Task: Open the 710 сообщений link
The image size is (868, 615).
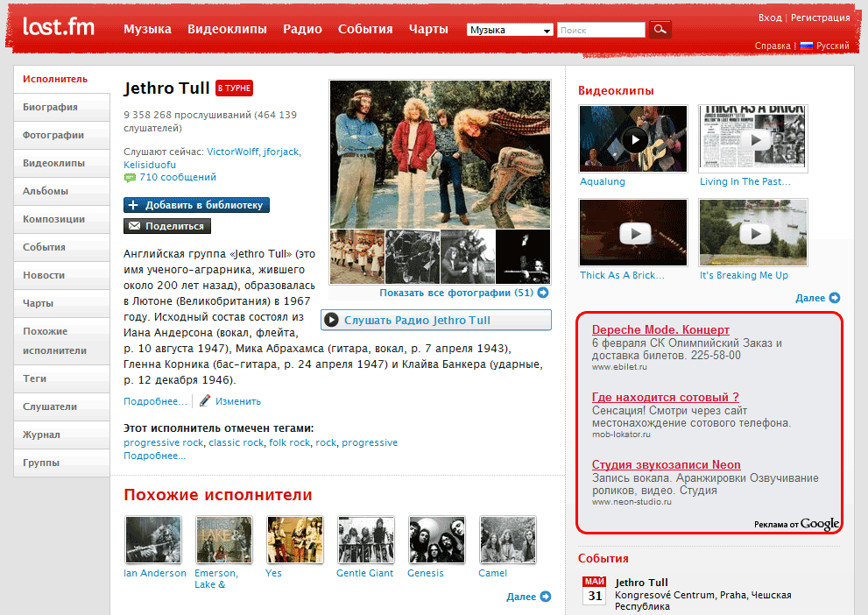Action: point(178,177)
